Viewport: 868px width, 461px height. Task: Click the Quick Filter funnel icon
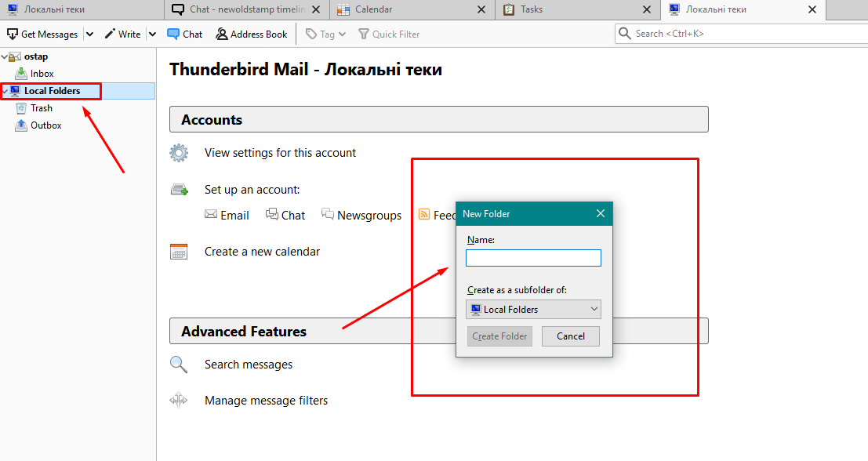tap(364, 34)
